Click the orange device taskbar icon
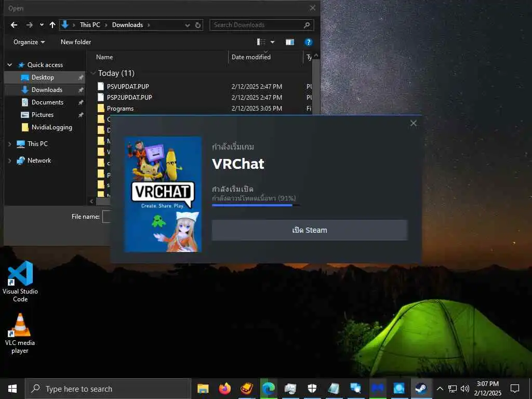The height and width of the screenshot is (399, 532). point(247,389)
